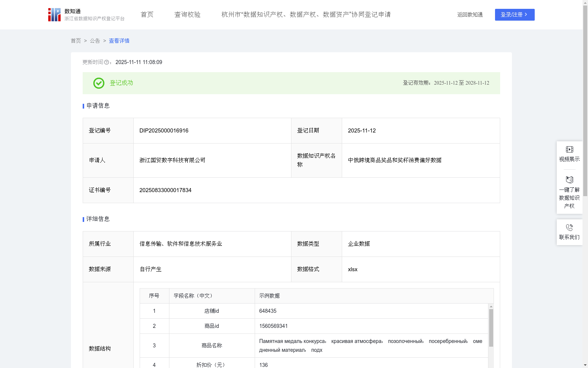Viewport: 588px width, 368px height.
Task: Open the 杭州市协同登记申请 menu item
Action: click(306, 15)
